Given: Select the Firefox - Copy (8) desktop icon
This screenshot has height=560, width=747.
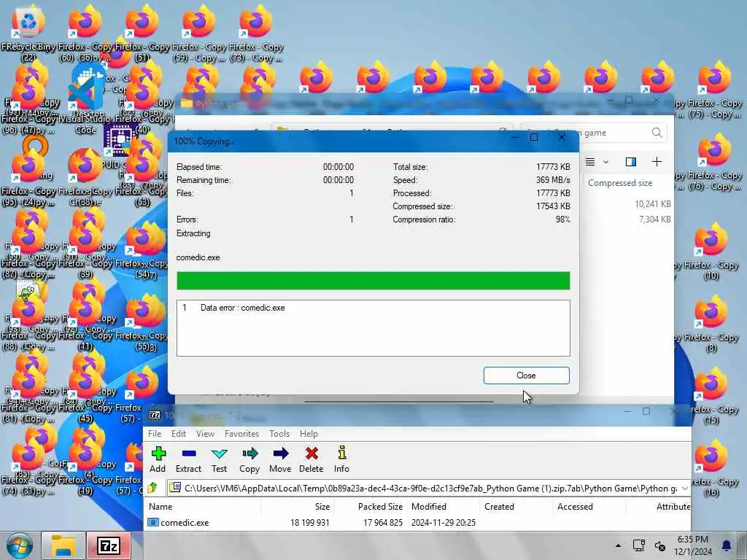Looking at the screenshot, I should [711, 324].
